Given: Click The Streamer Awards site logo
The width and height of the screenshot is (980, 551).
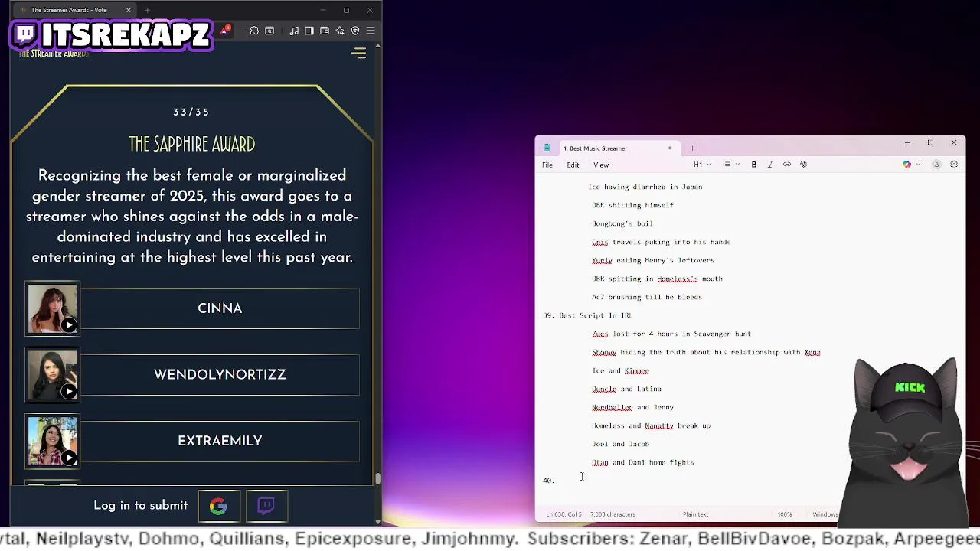Looking at the screenshot, I should click(x=54, y=54).
